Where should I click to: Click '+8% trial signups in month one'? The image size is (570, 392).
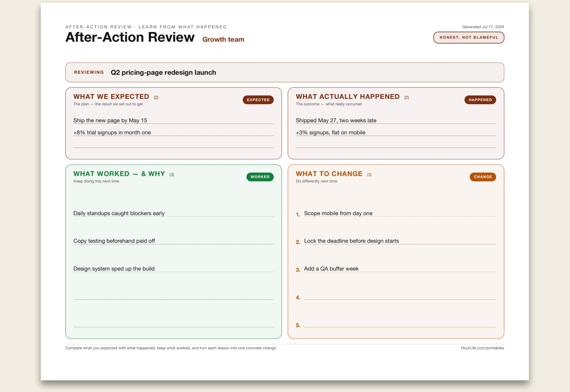pyautogui.click(x=112, y=133)
